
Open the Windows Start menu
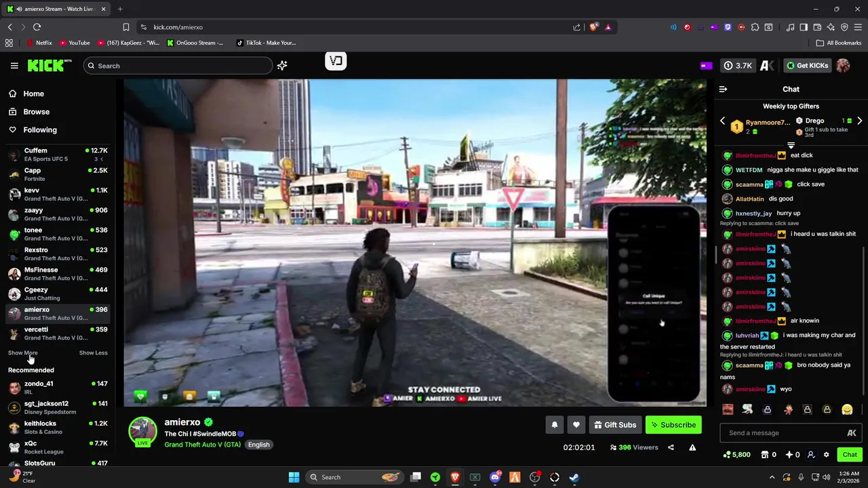[294, 477]
